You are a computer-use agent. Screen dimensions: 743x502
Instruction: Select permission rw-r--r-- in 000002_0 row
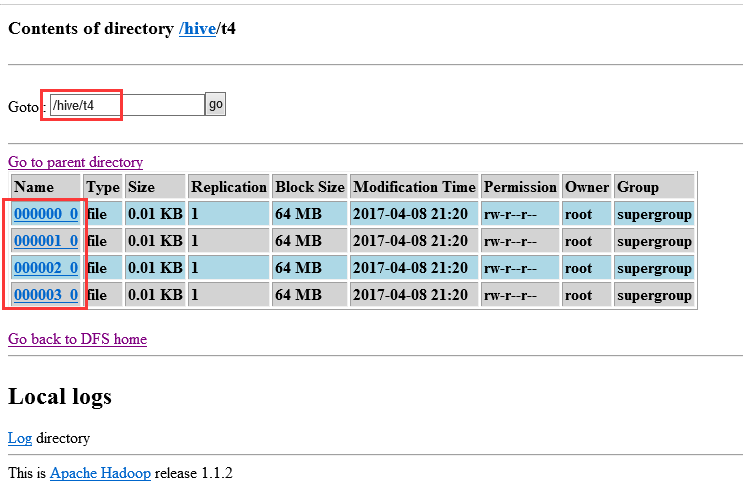[520, 268]
